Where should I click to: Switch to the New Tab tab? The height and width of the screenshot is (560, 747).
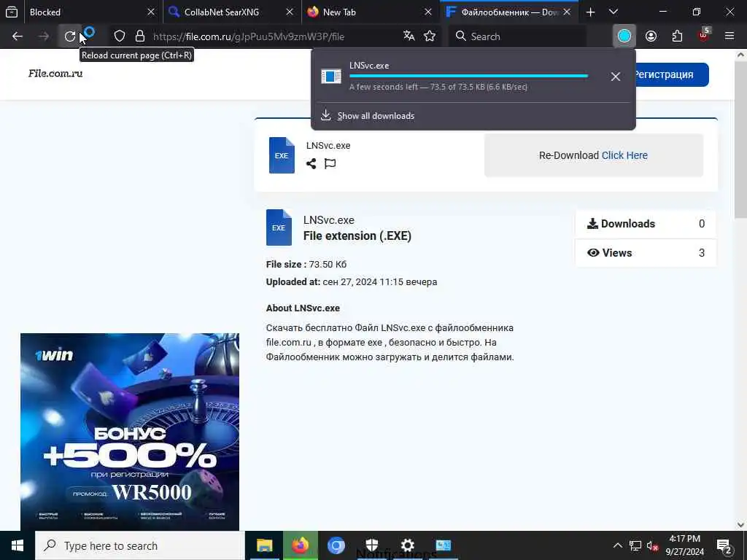370,12
